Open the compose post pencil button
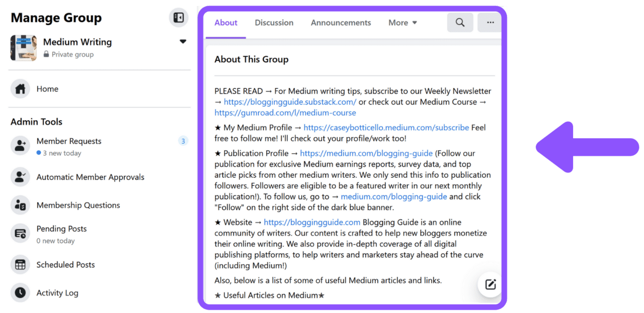 coord(489,284)
